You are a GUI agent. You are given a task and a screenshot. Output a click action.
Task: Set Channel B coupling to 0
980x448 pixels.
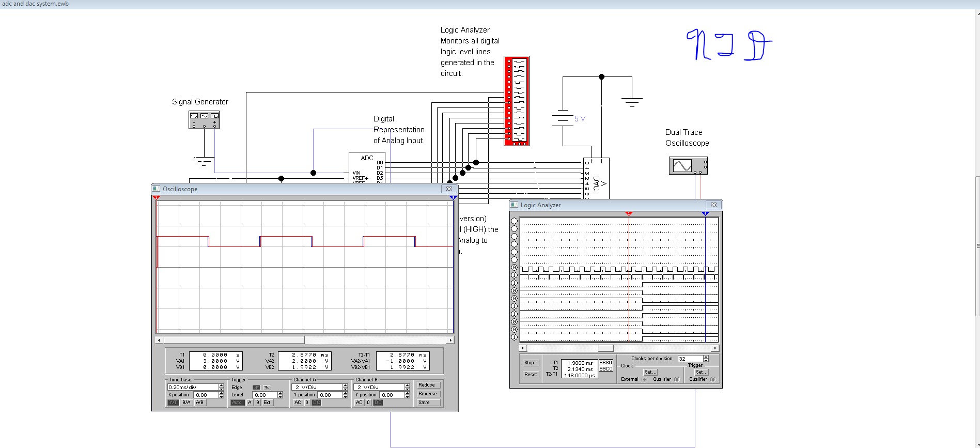[368, 403]
